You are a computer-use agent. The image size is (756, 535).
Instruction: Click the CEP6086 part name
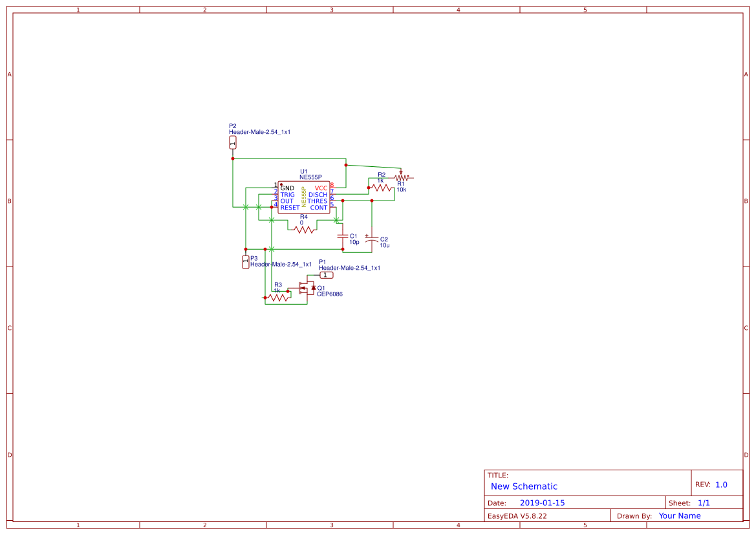(330, 294)
